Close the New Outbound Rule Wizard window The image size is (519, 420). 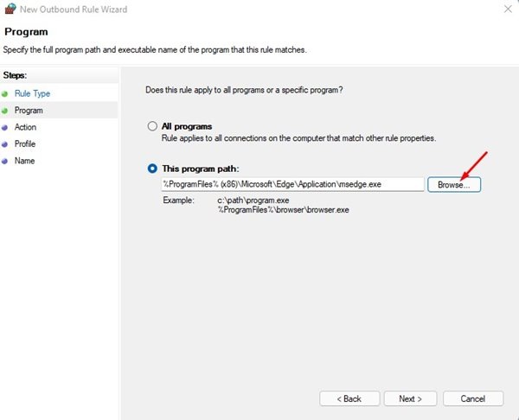[x=508, y=9]
